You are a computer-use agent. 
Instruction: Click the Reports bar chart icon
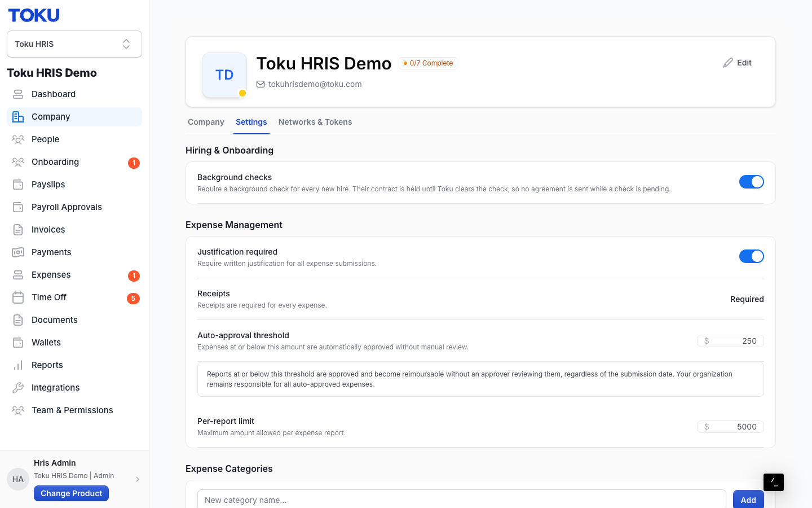pos(18,365)
